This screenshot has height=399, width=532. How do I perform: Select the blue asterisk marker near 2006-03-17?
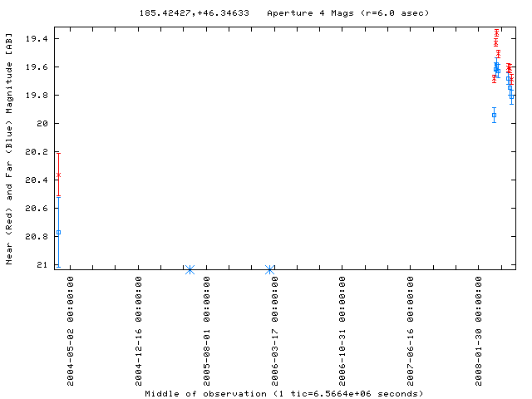pyautogui.click(x=269, y=269)
